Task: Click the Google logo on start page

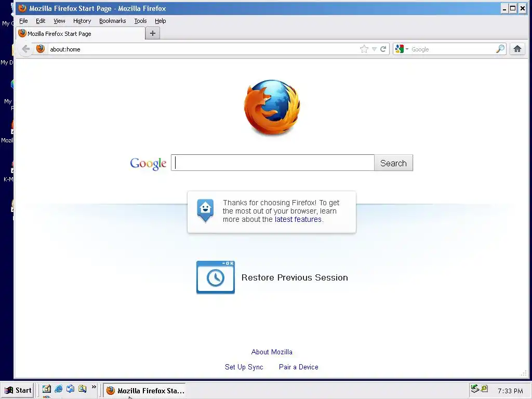Action: (148, 164)
